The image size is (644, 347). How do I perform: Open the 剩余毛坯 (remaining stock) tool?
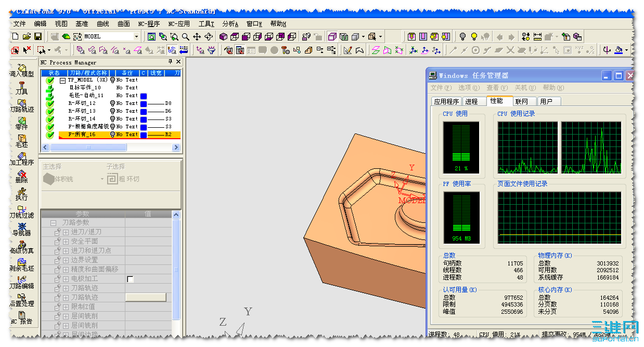coord(22,265)
